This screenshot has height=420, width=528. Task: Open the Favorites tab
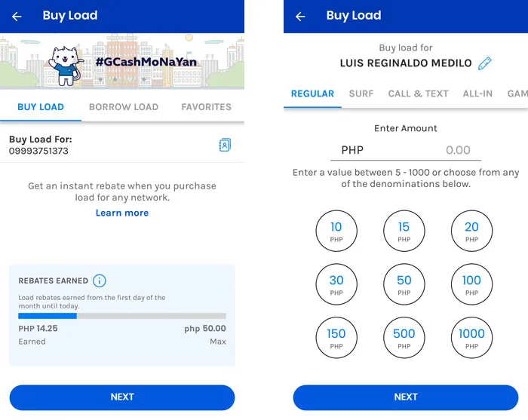[206, 107]
